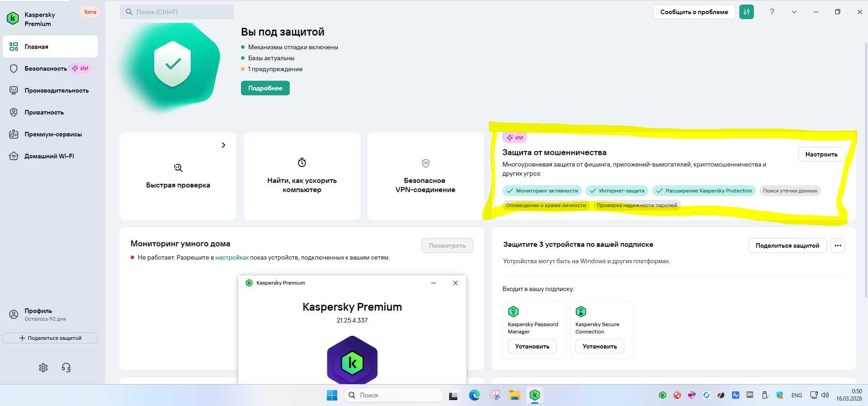Screen dimensions: 868x406
Task: Click the hexagon logo in the About dialog
Action: [x=352, y=360]
